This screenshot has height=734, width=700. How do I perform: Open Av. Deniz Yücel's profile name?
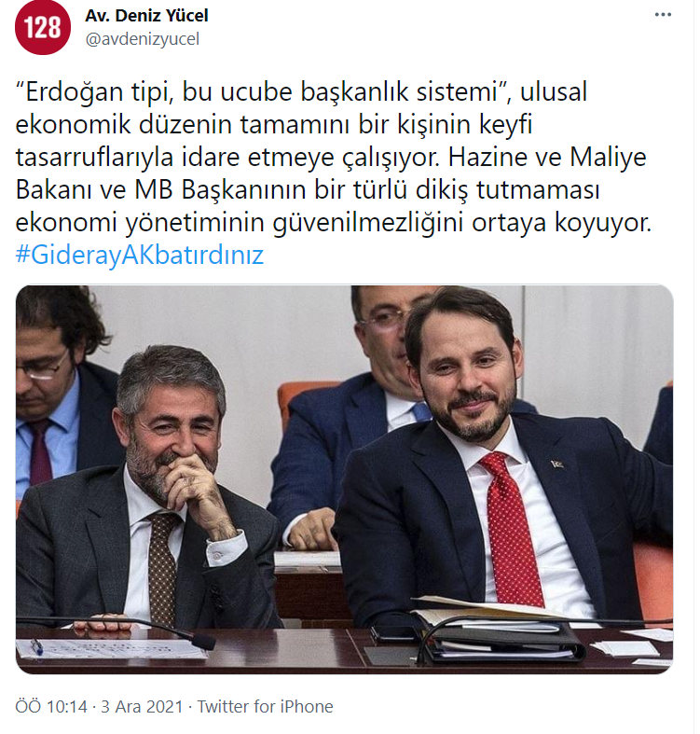point(146,16)
